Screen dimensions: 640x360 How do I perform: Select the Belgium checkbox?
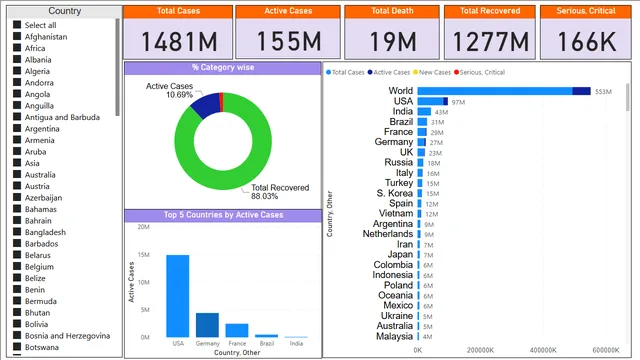point(17,266)
